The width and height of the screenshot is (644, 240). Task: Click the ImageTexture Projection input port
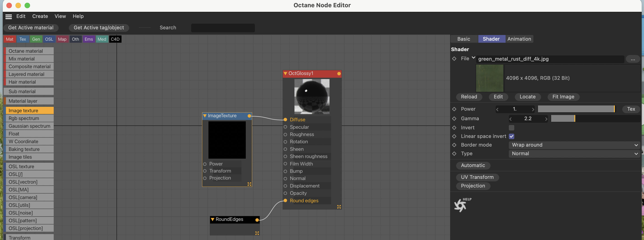[x=205, y=178]
